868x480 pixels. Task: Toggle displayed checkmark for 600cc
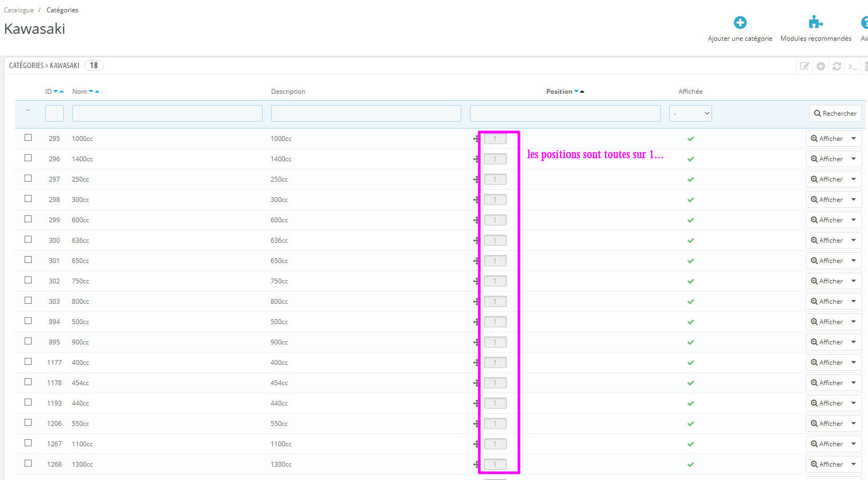pos(691,220)
